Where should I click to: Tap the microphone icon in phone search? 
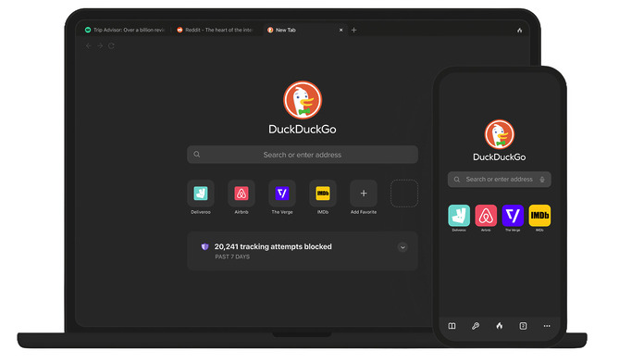coord(542,180)
